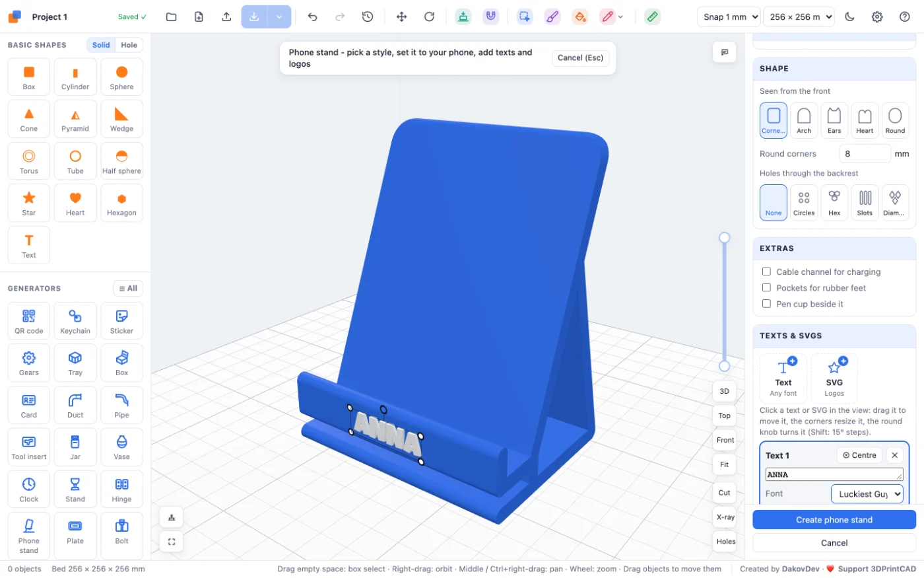Tick the Pen cup beside it option
The height and width of the screenshot is (578, 924).
tap(766, 304)
